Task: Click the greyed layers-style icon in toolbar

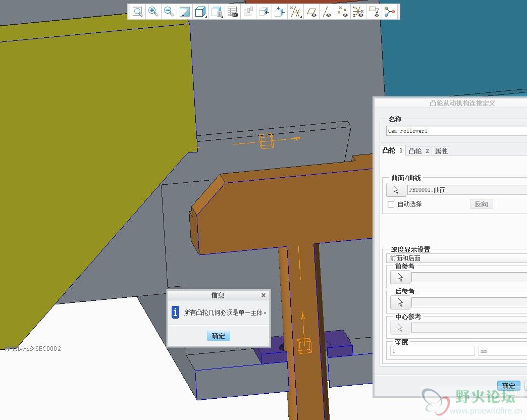Action: 248,12
